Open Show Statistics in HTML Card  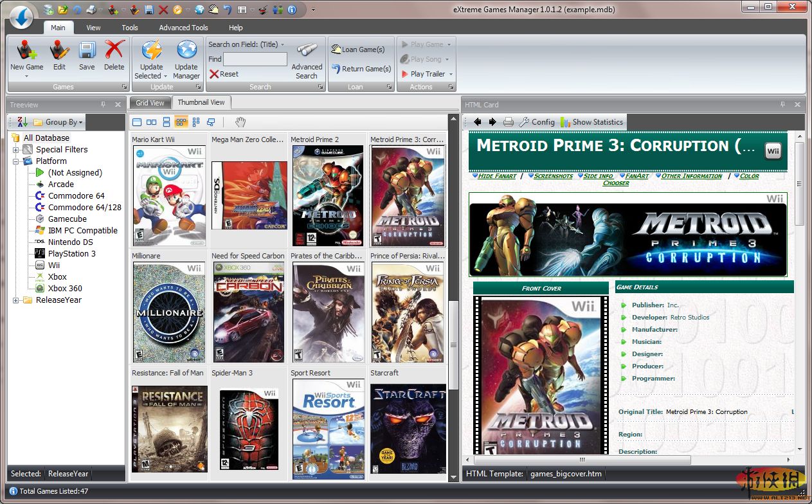[x=591, y=122]
